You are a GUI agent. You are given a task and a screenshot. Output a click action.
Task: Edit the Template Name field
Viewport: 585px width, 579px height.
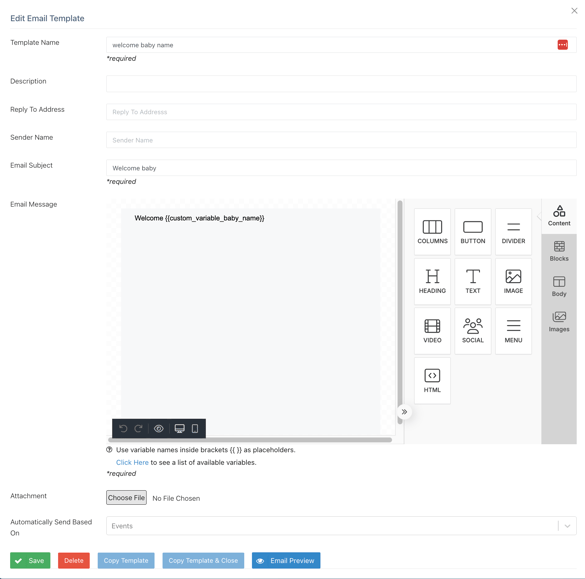341,45
